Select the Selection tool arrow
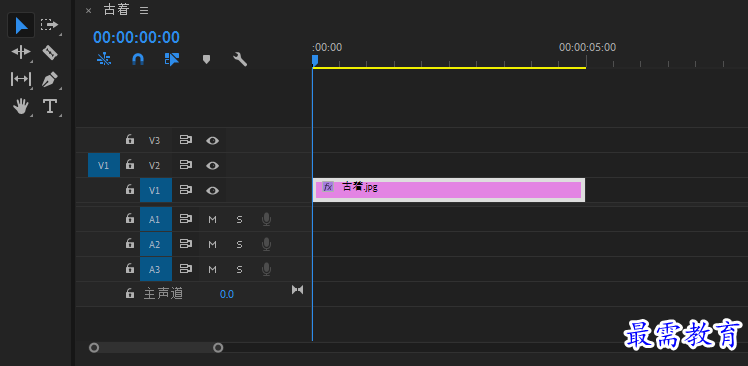The width and height of the screenshot is (748, 366). (x=21, y=25)
